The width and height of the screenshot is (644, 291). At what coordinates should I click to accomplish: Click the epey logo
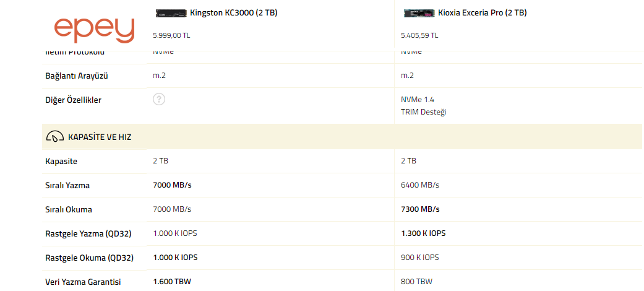click(x=94, y=28)
